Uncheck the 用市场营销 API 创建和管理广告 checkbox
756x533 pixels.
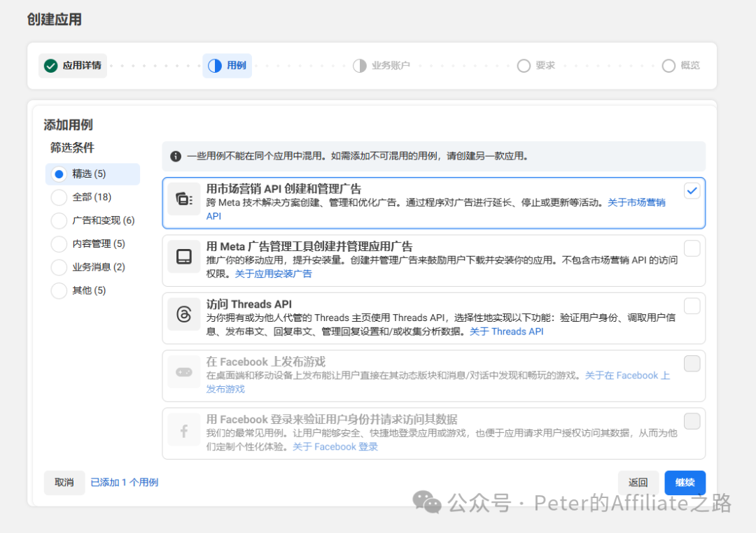(x=692, y=190)
